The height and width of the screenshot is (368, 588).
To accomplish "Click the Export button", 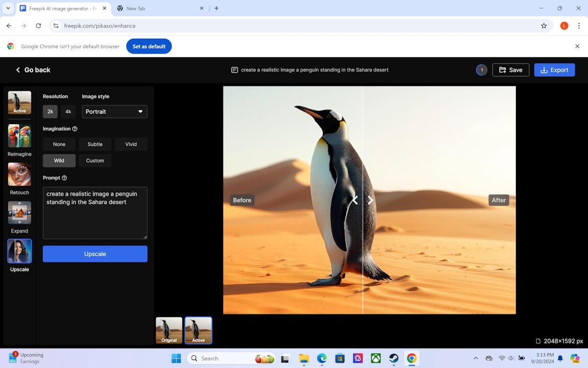I will coord(554,70).
